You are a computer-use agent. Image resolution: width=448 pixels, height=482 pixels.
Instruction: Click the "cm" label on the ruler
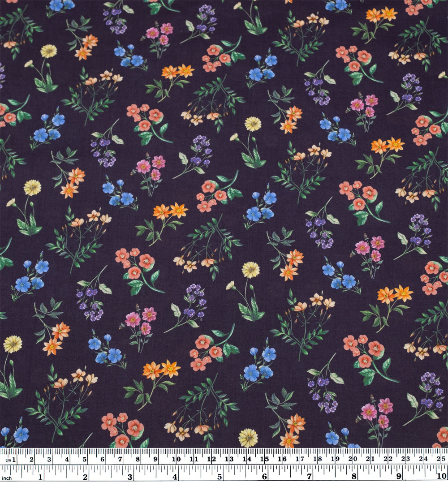click(7, 460)
